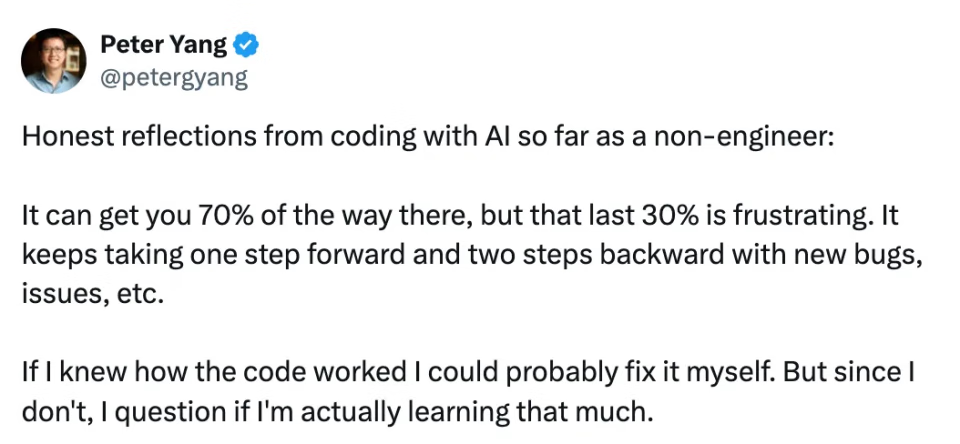
Task: Click the line starting "If I knew how"
Action: point(468,375)
